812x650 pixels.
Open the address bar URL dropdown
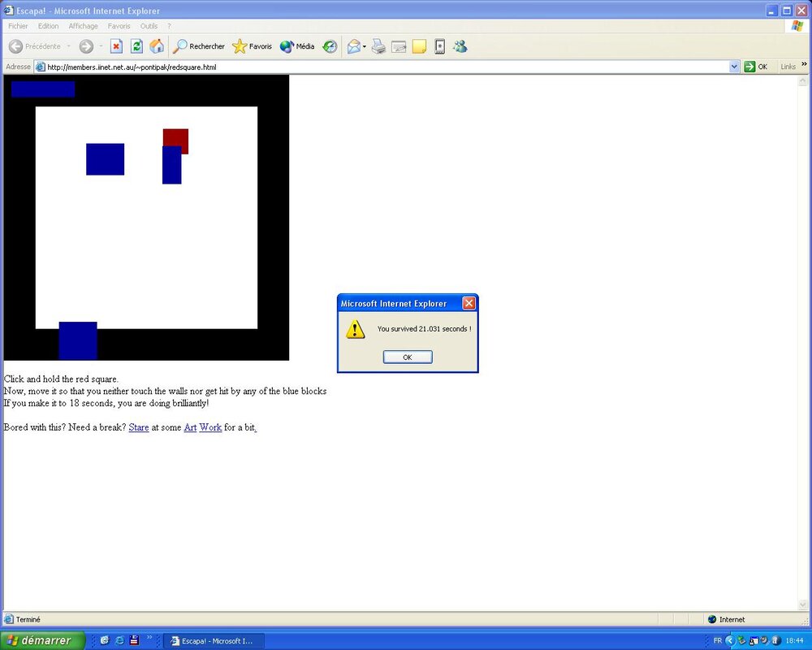735,67
